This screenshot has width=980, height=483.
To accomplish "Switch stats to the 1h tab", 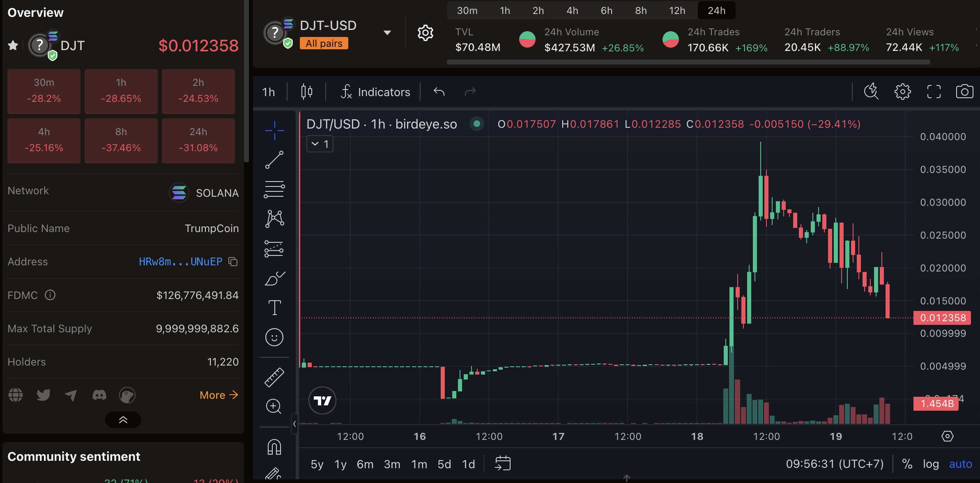I will coord(505,10).
